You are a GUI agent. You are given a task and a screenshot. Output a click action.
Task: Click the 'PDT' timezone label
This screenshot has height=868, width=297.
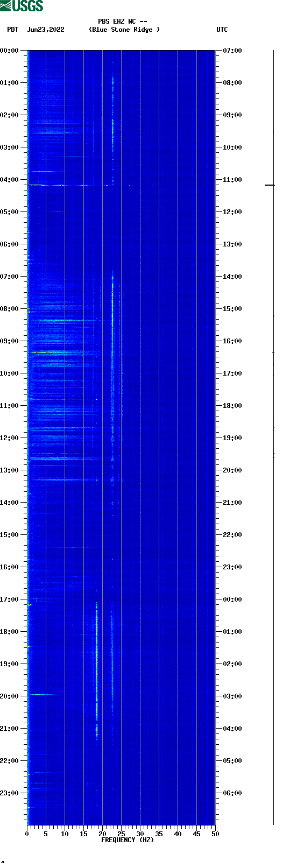[12, 30]
